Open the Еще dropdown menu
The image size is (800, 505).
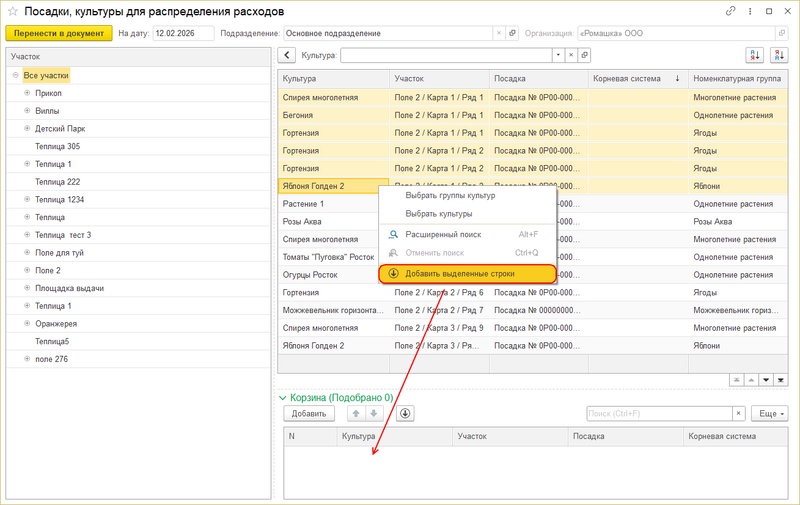click(x=772, y=413)
